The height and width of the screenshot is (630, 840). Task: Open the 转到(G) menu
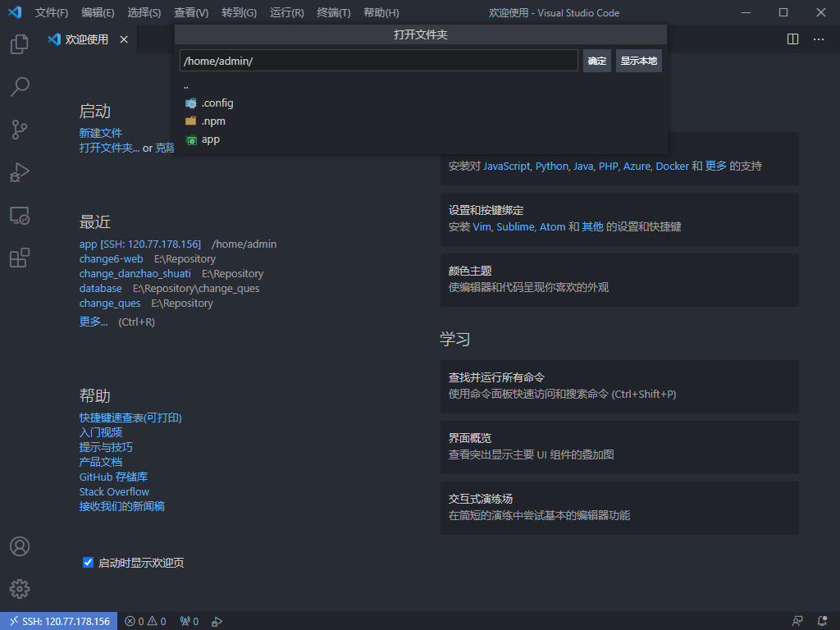239,13
